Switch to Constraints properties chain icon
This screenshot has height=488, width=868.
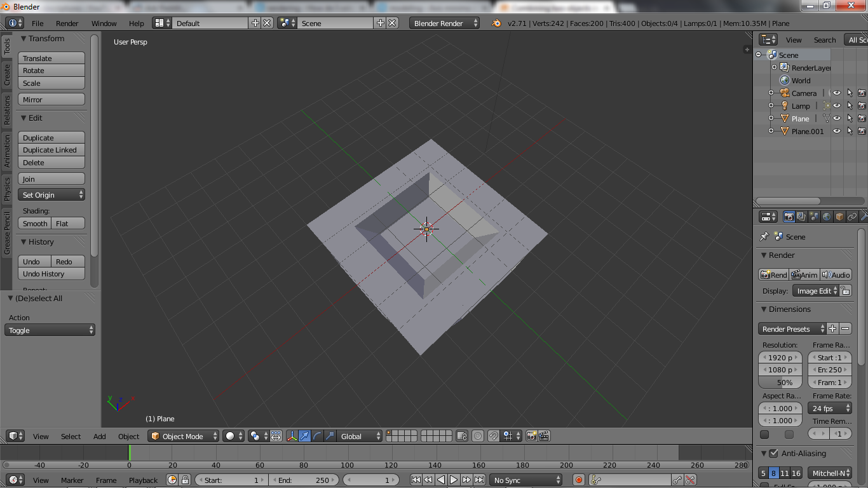852,217
